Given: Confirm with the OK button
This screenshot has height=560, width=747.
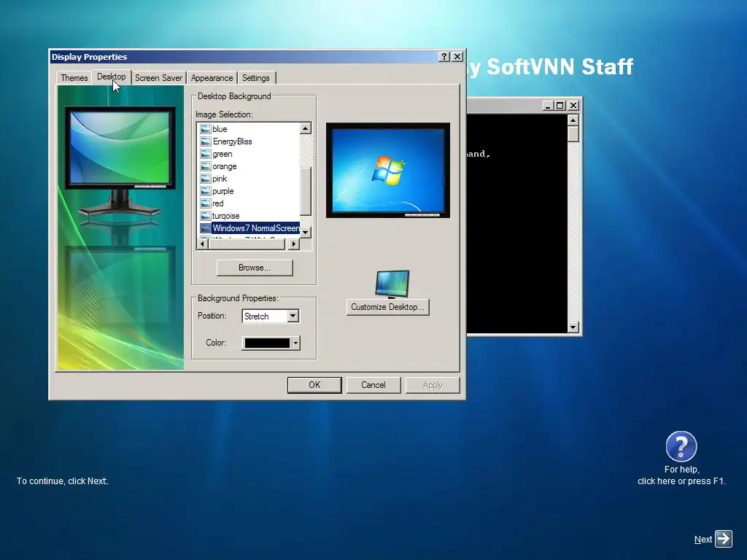Looking at the screenshot, I should point(314,385).
